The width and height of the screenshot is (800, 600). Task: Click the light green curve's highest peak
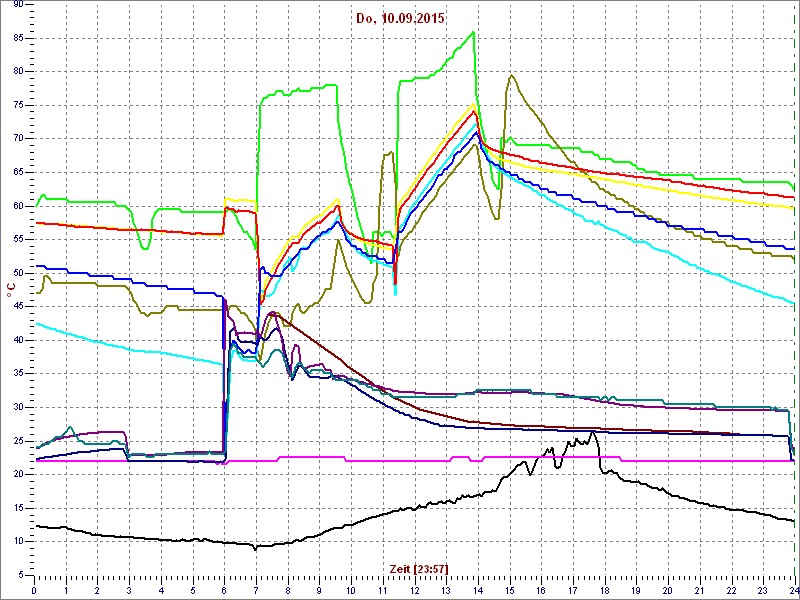(473, 32)
